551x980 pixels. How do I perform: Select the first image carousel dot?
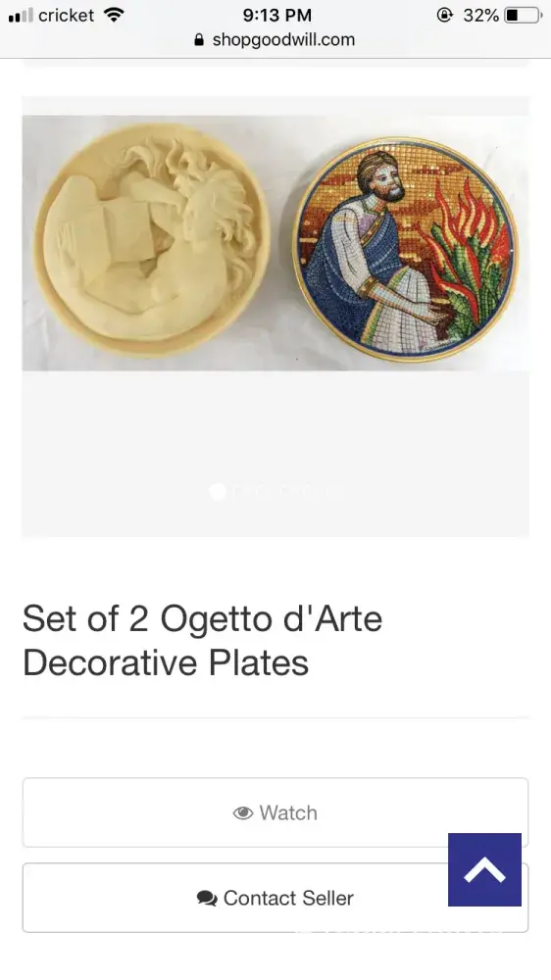point(217,492)
